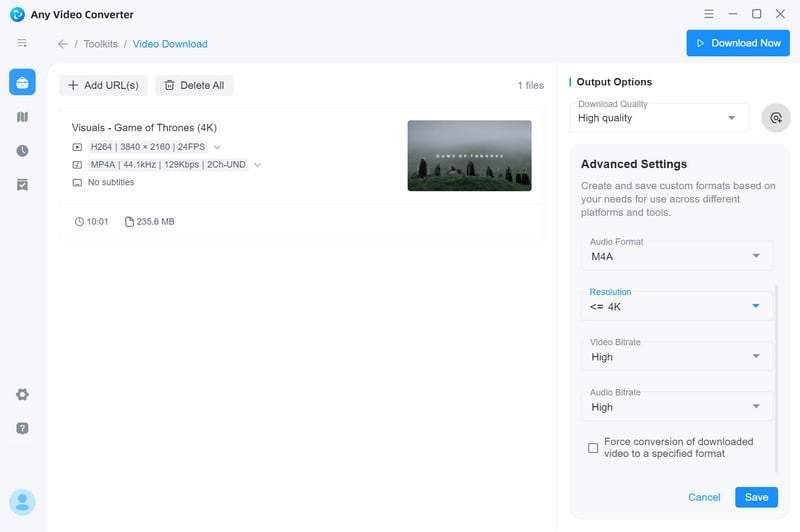Open the format library sidebar icon
Screen dimensions: 800x532
coord(22,117)
